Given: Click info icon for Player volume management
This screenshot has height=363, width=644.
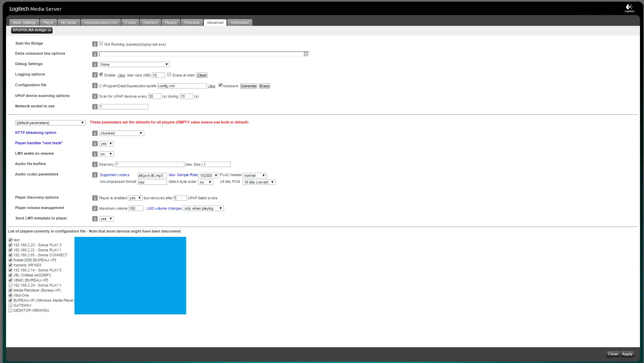Looking at the screenshot, I should click(95, 208).
